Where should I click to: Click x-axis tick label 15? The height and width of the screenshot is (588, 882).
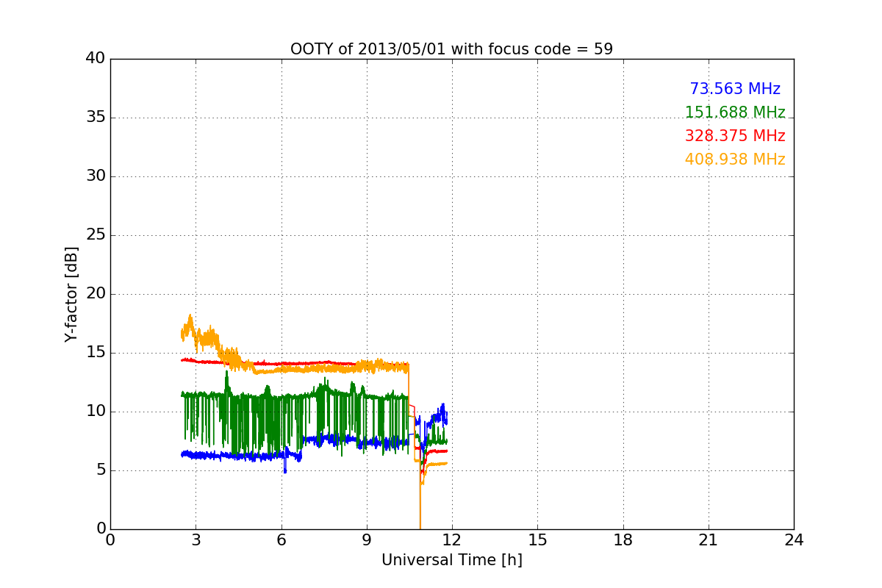537,539
